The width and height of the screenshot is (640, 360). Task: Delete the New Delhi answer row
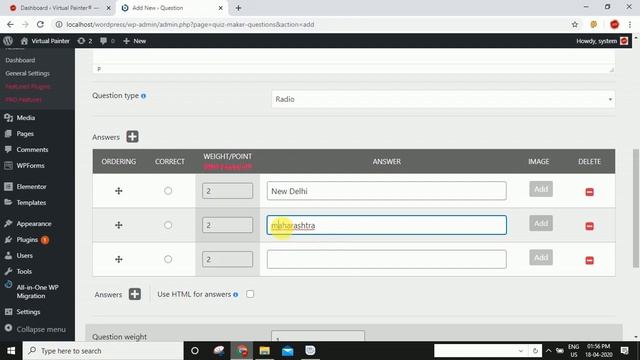(589, 192)
